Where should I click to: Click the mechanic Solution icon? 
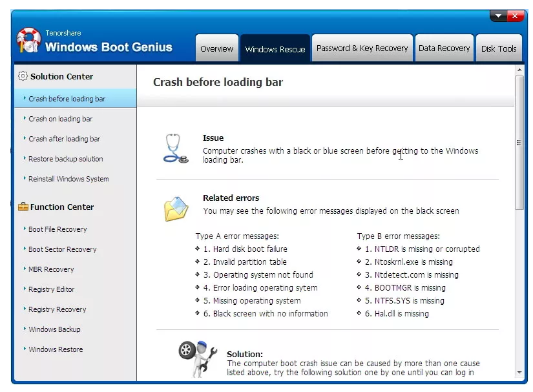pyautogui.click(x=194, y=358)
